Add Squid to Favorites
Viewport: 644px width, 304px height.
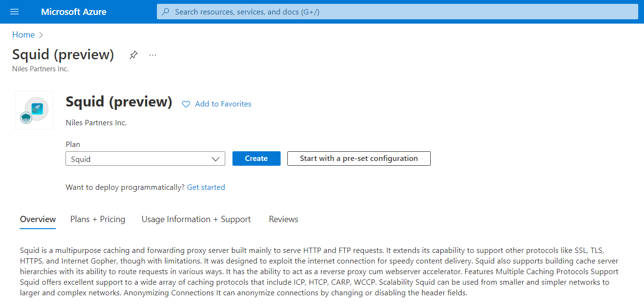click(x=223, y=104)
